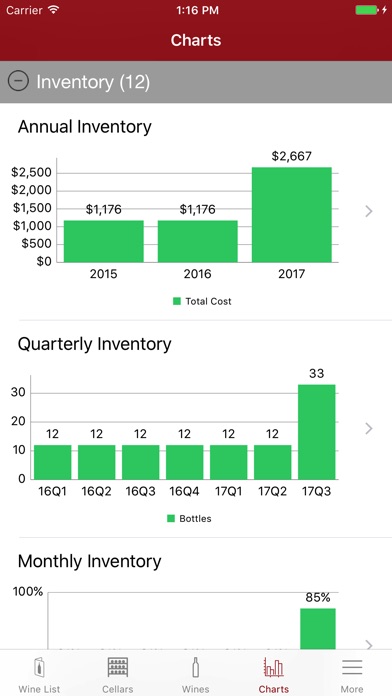Open the More hamburger menu icon
The image size is (392, 696).
coord(352,668)
